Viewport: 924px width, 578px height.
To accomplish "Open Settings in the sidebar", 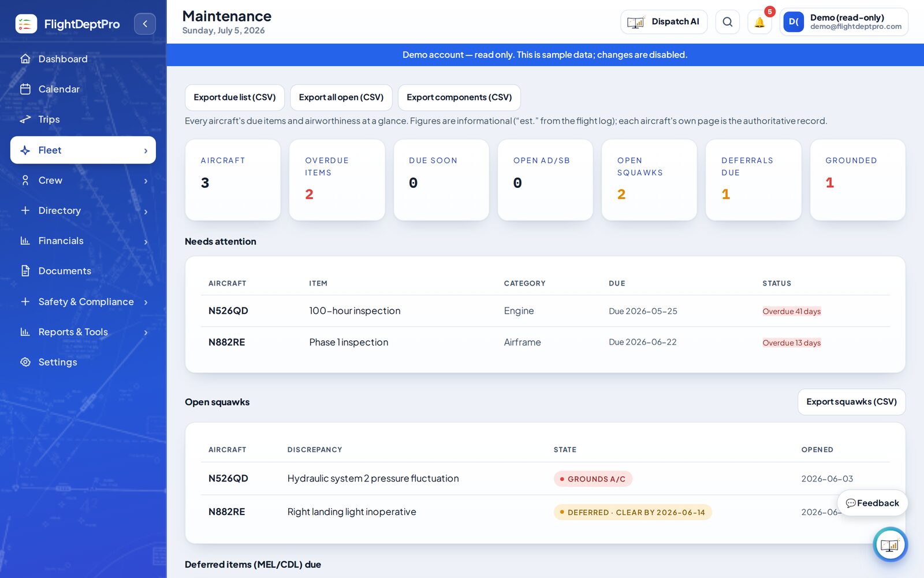I will pyautogui.click(x=83, y=362).
